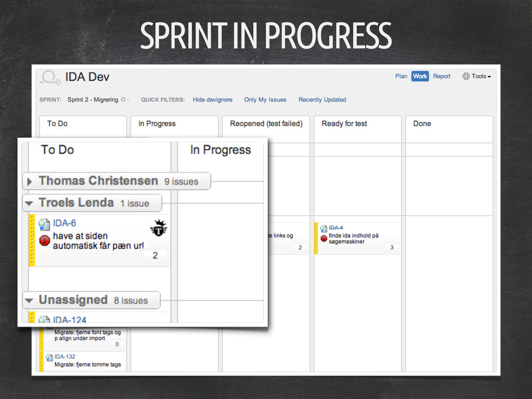
Task: Click the red priority icon on IDA-6
Action: point(45,241)
